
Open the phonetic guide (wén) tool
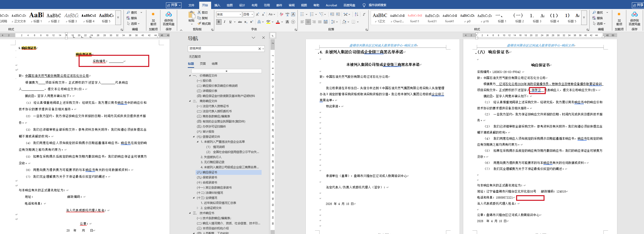coord(287,15)
